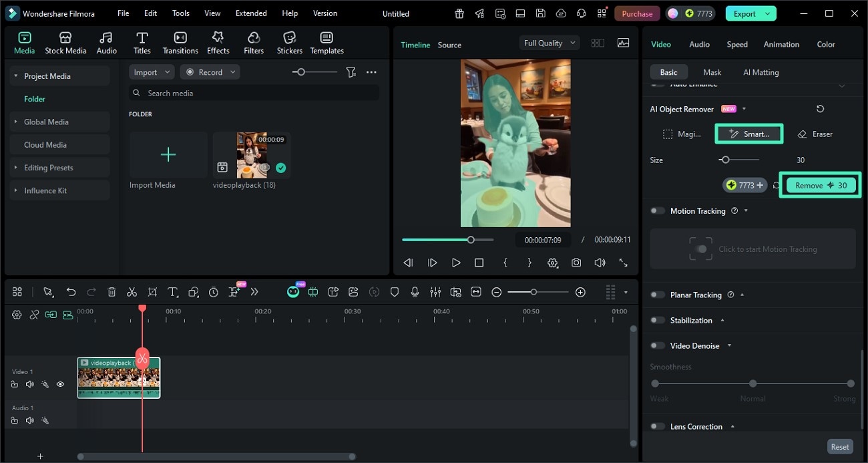The width and height of the screenshot is (868, 463).
Task: Select the videoplayback media thumbnail
Action: pos(252,155)
